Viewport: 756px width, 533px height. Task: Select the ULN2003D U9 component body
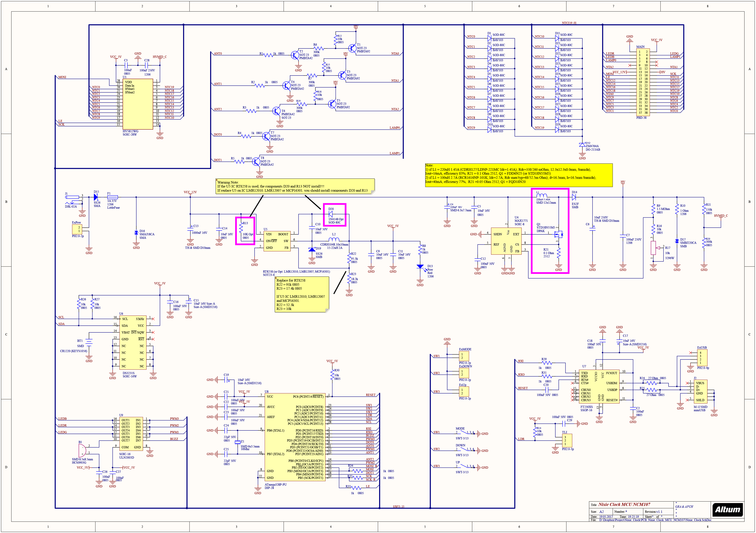pos(131,434)
